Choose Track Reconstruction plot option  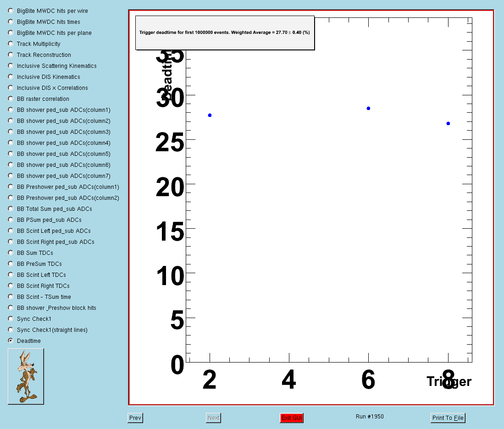click(11, 55)
